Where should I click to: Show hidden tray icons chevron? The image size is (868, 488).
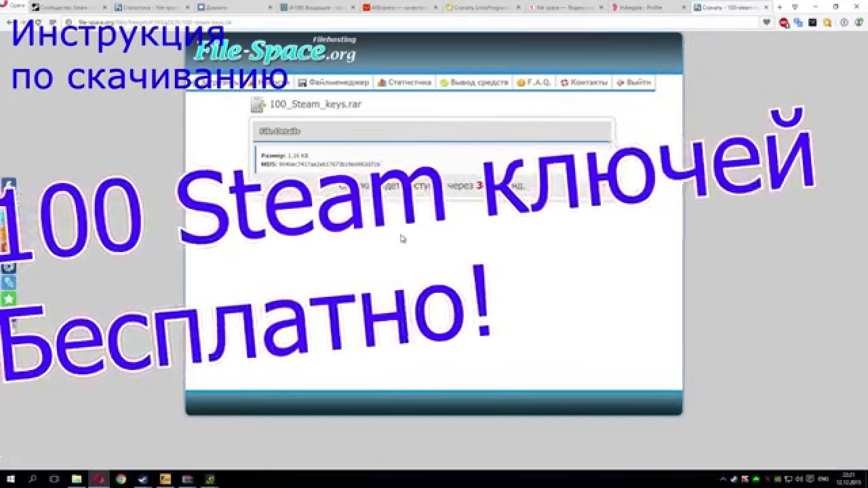click(x=724, y=479)
